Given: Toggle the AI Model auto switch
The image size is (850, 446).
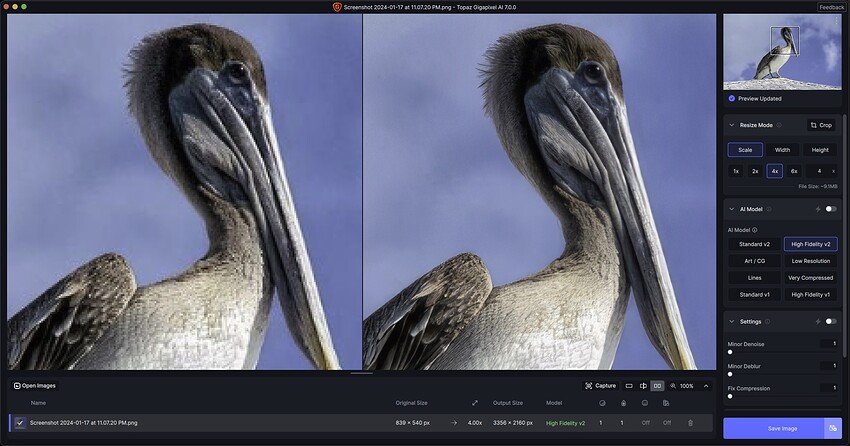Looking at the screenshot, I should 830,209.
